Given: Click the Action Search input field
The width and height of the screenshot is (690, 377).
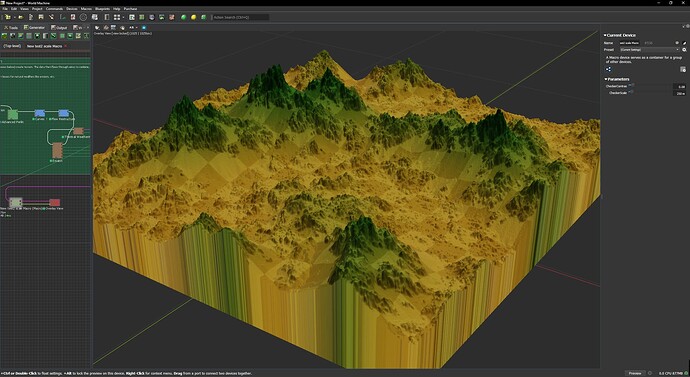Looking at the screenshot, I should pyautogui.click(x=240, y=17).
